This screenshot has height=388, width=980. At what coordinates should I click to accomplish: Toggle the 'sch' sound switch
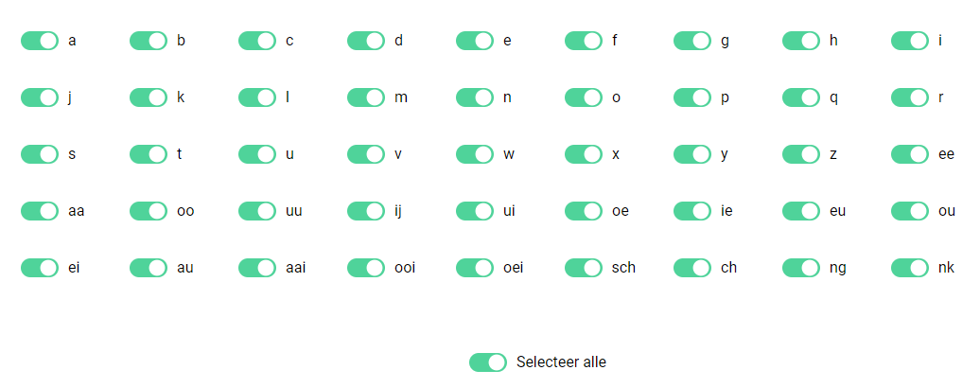(583, 268)
